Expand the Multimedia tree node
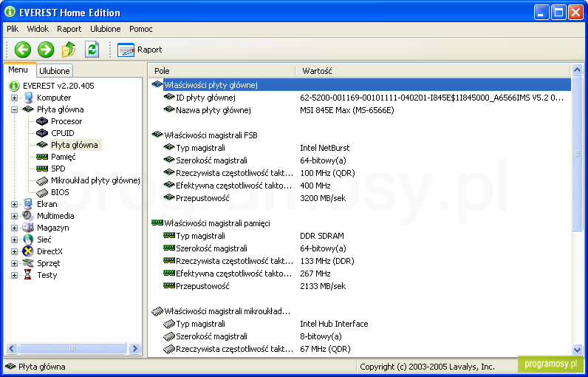This screenshot has height=377, width=588. [14, 217]
